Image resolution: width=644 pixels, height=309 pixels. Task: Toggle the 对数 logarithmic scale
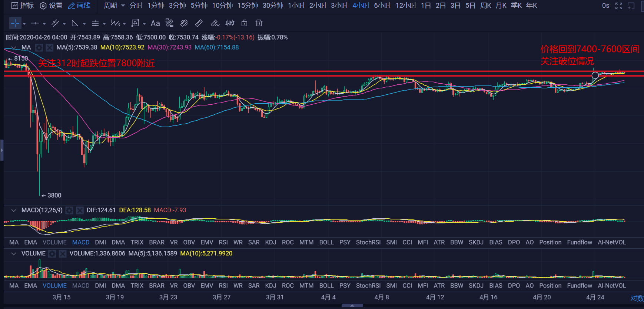click(637, 298)
